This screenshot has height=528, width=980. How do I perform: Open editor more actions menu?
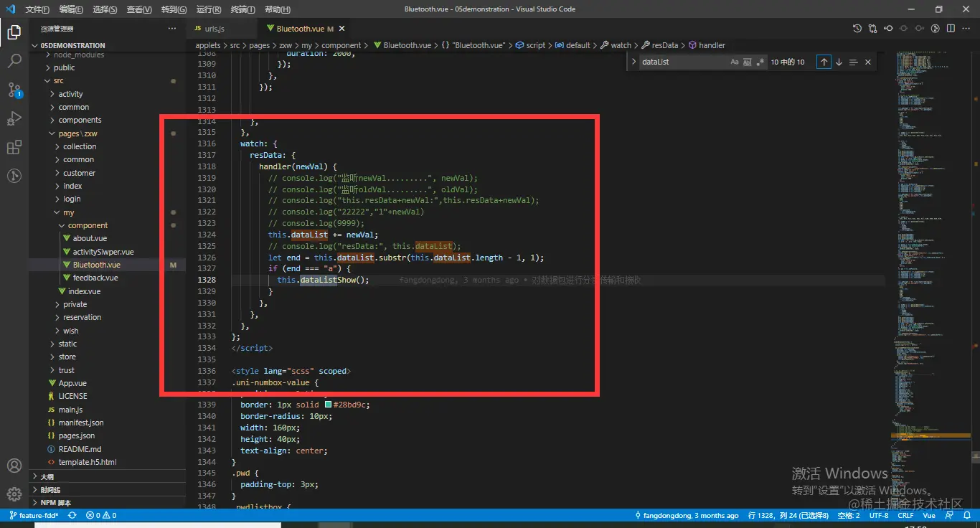point(966,29)
